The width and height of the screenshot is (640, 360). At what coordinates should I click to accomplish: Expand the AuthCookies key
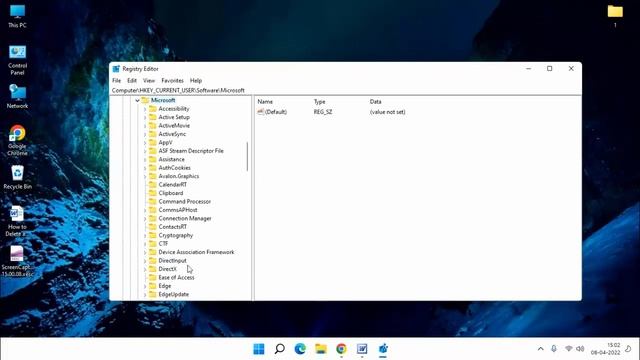click(145, 168)
